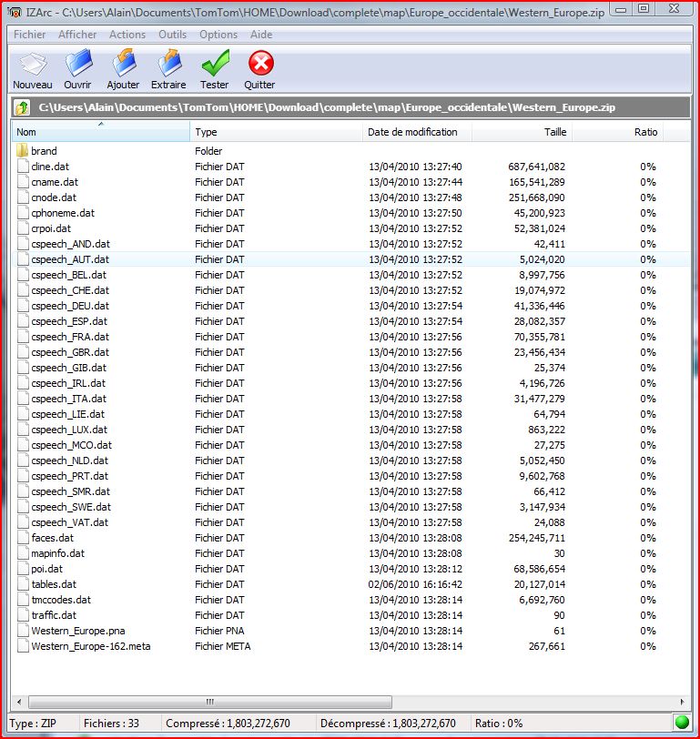This screenshot has height=739, width=700.
Task: Select cspeech_LUX.dat file
Action: (x=69, y=430)
